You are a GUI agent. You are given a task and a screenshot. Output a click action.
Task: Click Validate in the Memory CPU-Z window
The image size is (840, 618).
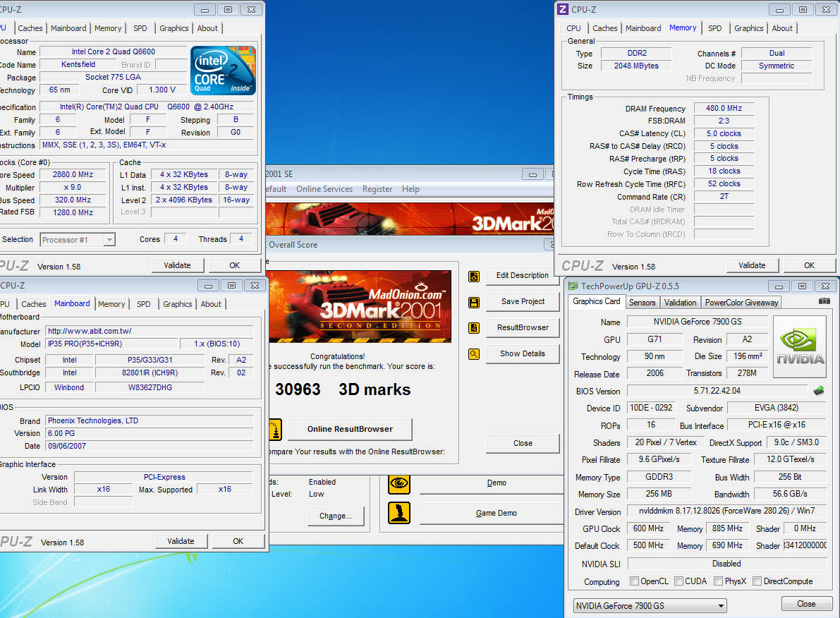pos(752,265)
